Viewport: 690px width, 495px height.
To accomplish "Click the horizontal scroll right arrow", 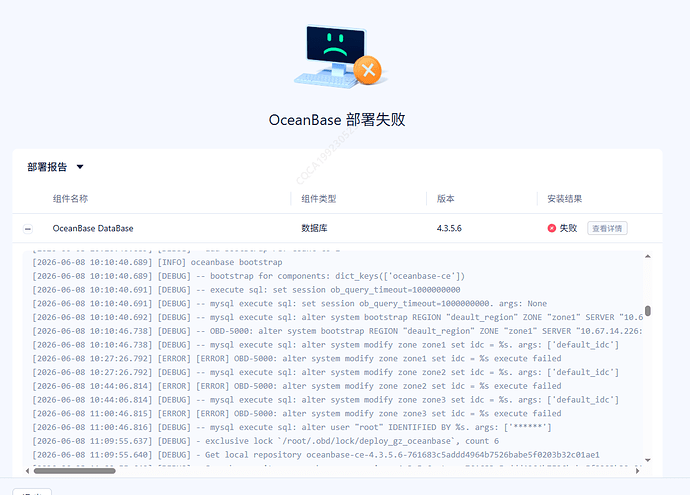I will pos(637,471).
